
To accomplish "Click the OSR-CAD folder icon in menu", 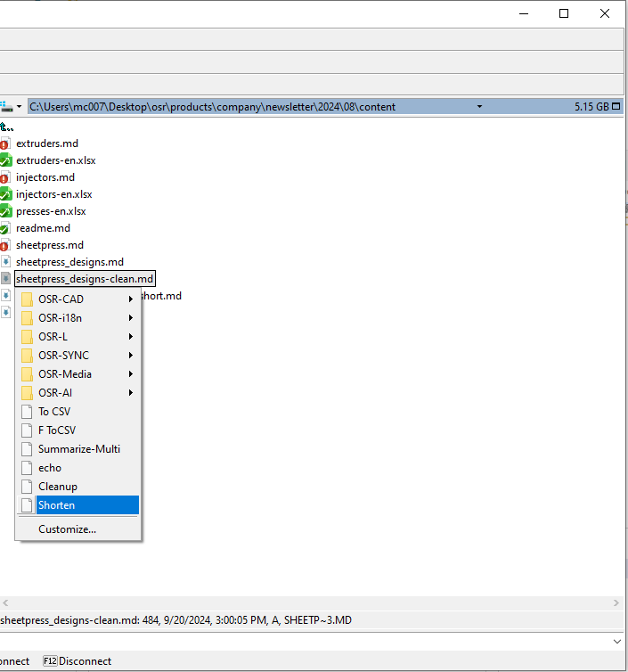I will [27, 299].
